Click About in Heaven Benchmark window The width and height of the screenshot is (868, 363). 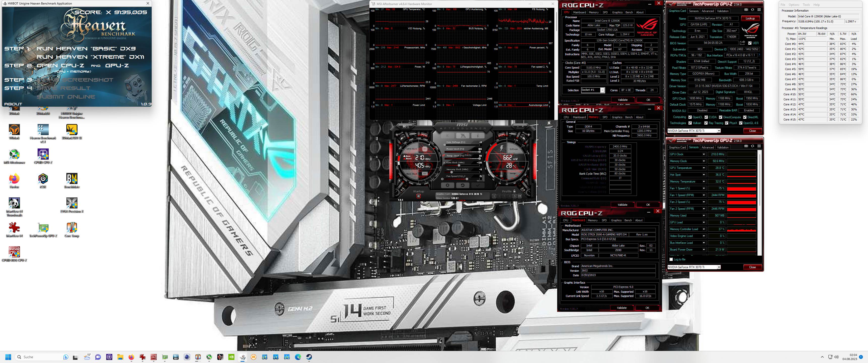click(x=13, y=104)
